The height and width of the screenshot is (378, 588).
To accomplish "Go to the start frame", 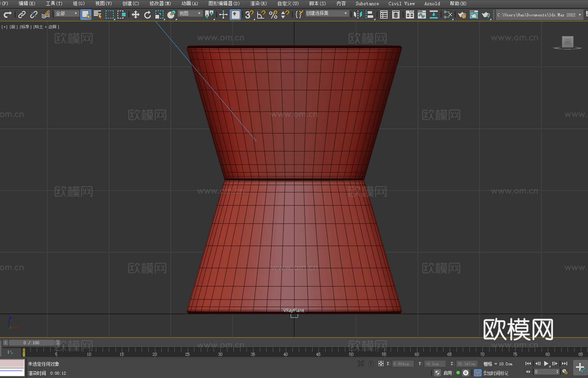I will coord(528,364).
